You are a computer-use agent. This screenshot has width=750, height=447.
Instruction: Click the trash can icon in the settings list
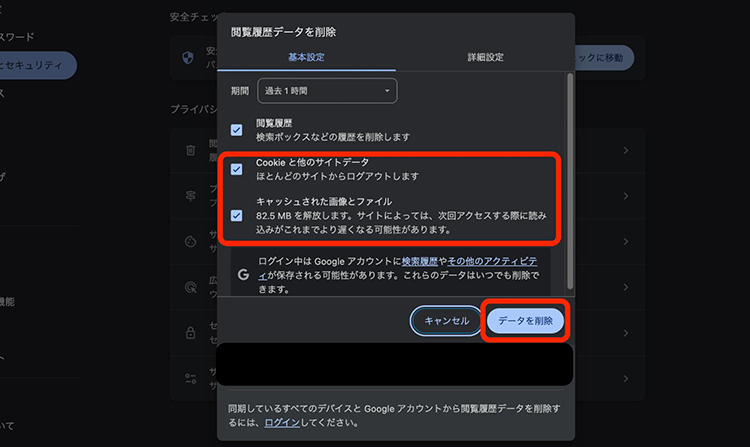[190, 150]
